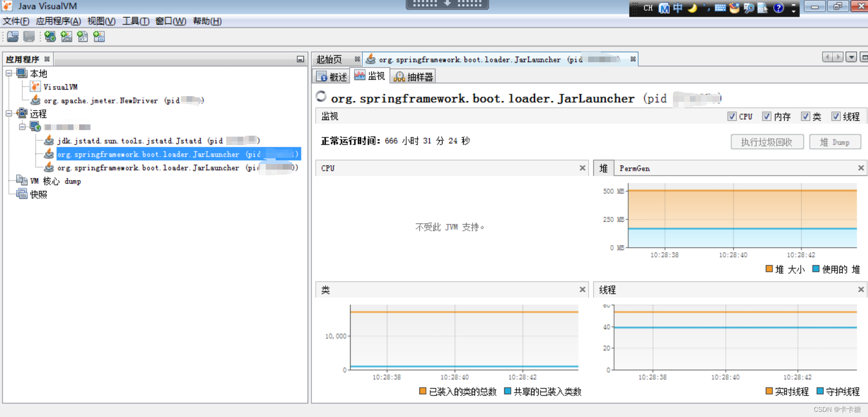
Task: Click the 实时线程 legend swatch
Action: coord(769,391)
